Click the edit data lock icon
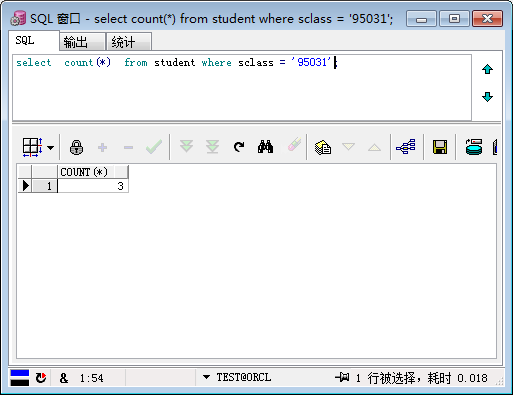The width and height of the screenshot is (513, 395). point(76,147)
